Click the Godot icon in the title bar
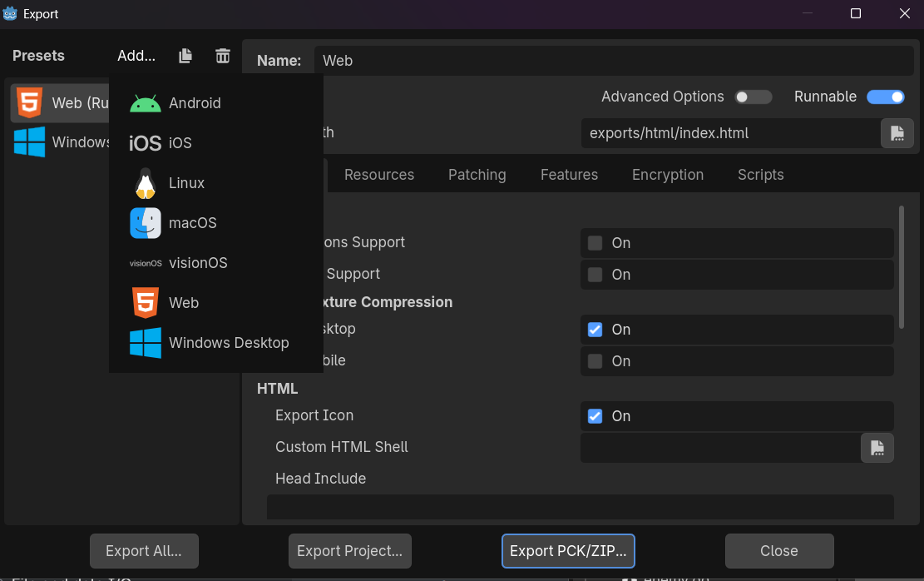Screen dimensions: 924x581 point(10,13)
